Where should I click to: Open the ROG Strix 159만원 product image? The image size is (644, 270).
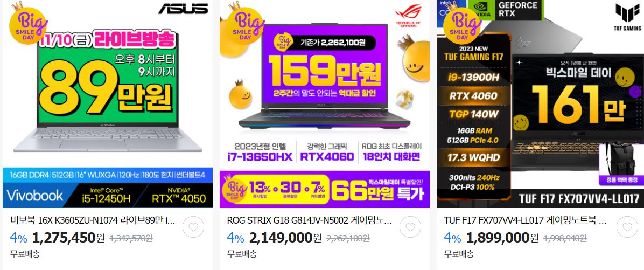click(x=325, y=104)
